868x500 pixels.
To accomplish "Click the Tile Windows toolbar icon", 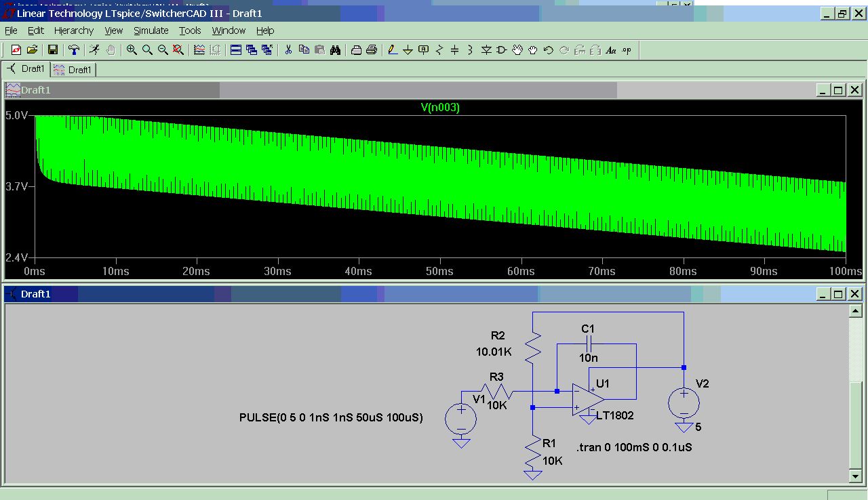I will tap(236, 50).
